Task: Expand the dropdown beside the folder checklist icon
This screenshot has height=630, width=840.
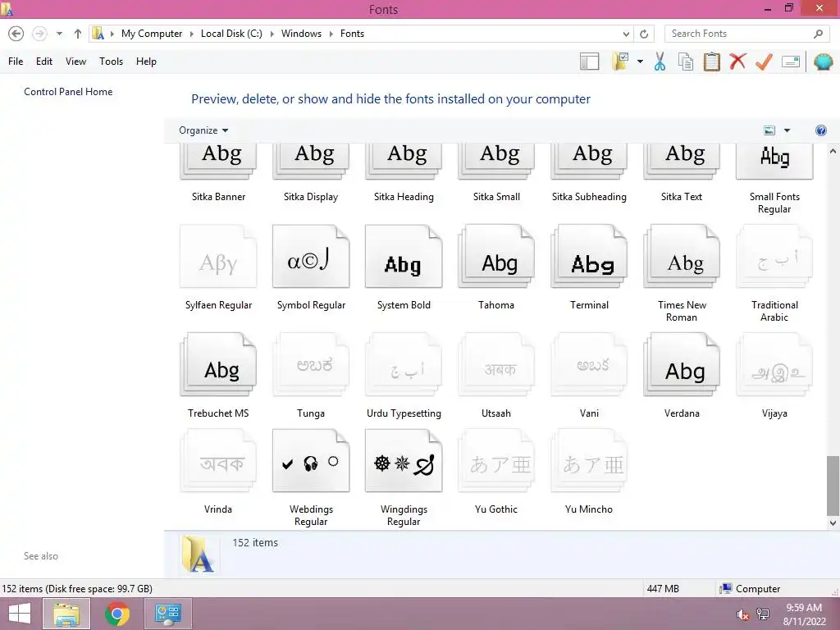Action: 640,62
